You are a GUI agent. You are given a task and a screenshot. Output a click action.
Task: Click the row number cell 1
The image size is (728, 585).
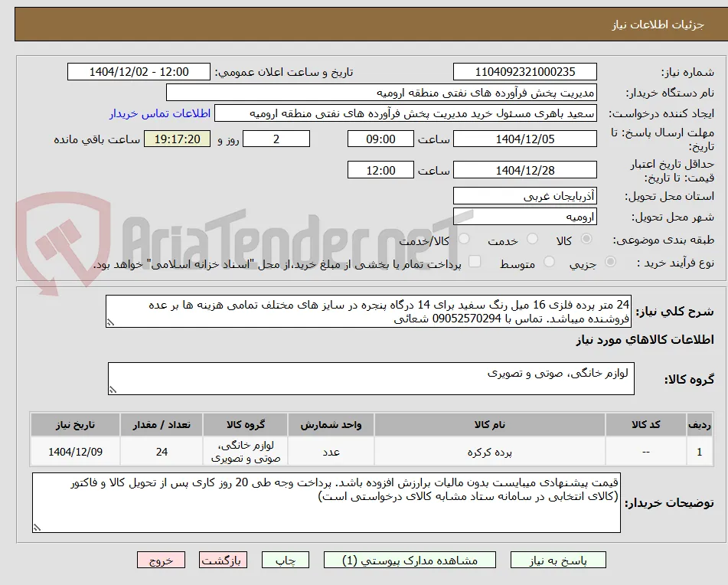coord(699,452)
